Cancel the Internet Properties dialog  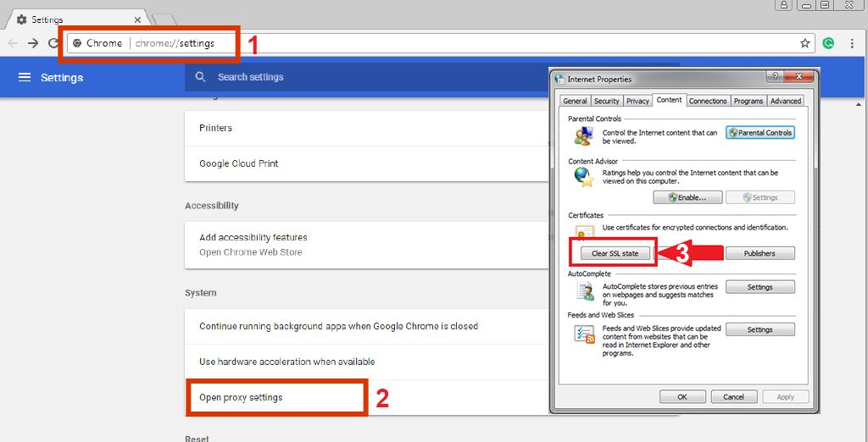[x=734, y=396]
